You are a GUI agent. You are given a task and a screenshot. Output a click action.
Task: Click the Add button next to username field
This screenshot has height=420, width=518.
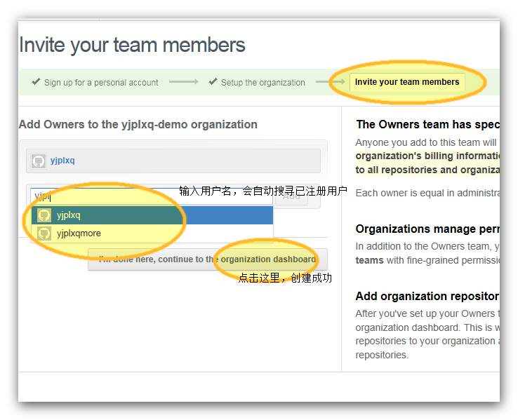point(291,196)
